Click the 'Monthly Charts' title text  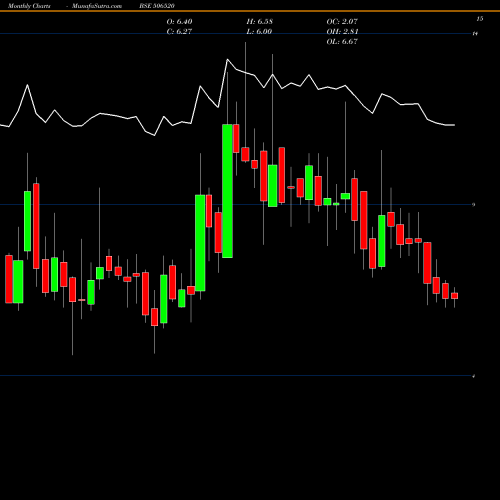[x=29, y=6]
